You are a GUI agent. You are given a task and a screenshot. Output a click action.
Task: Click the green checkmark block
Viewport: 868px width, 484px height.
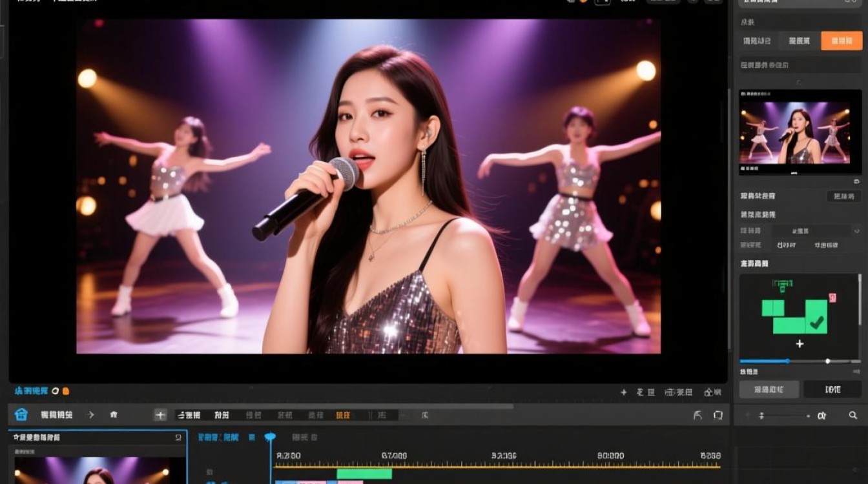(x=816, y=316)
